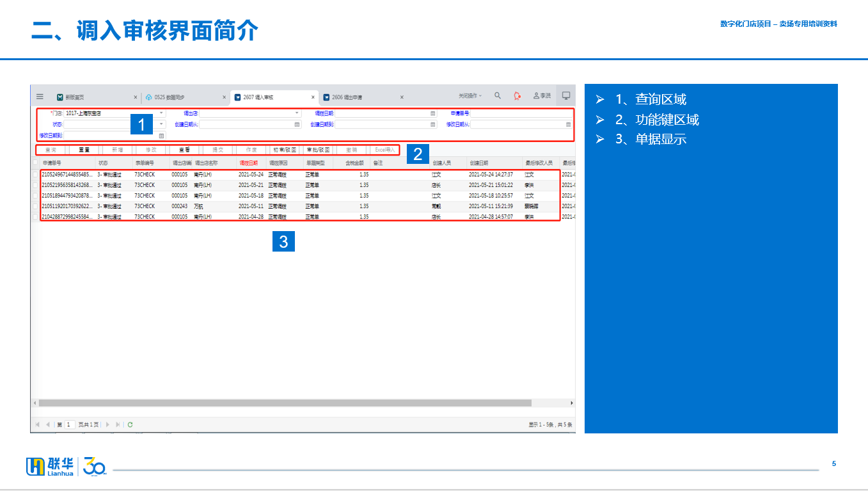Open calendar picker for 修改日期到 field
Screen dimensions: 868x491
pos(161,136)
